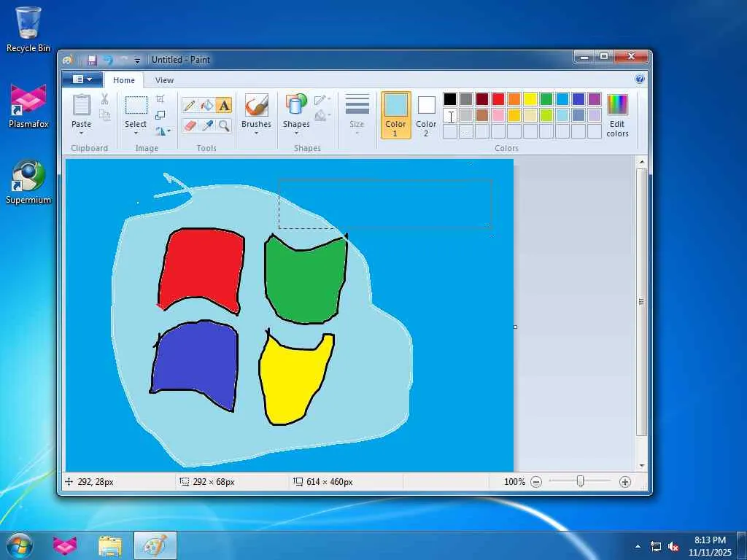Viewport: 747px width, 560px height.
Task: Open the Size thickness dropdown
Action: [x=357, y=114]
